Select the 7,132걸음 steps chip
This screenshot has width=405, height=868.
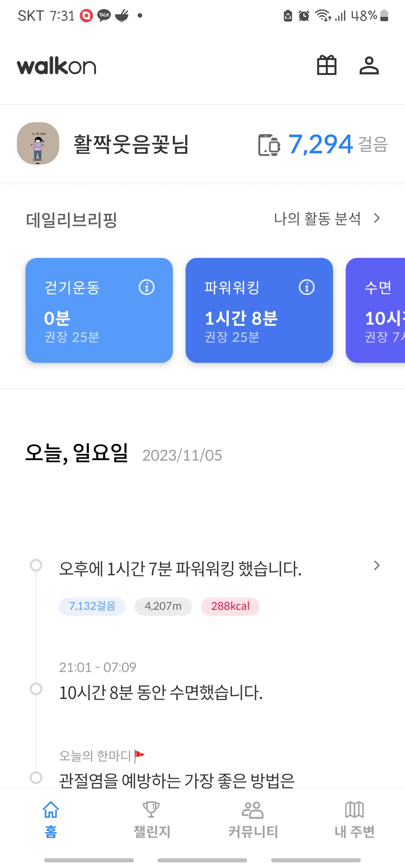[x=92, y=606]
